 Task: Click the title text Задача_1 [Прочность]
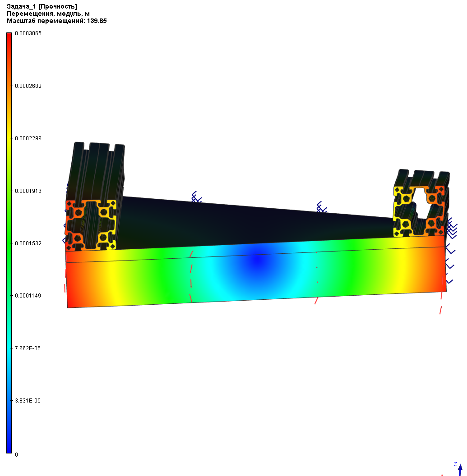coord(42,6)
